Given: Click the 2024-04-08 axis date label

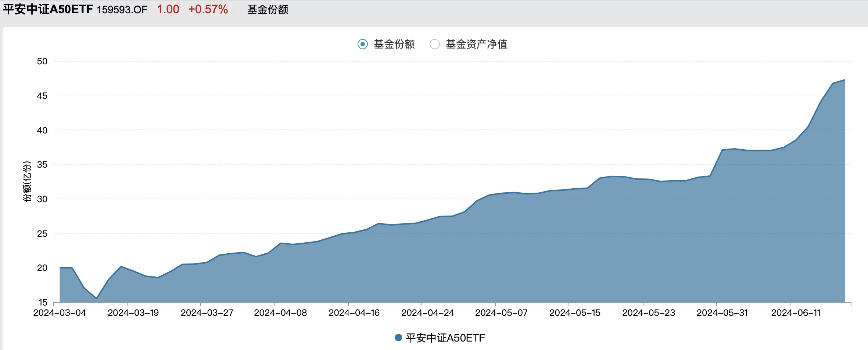Looking at the screenshot, I should tap(280, 313).
